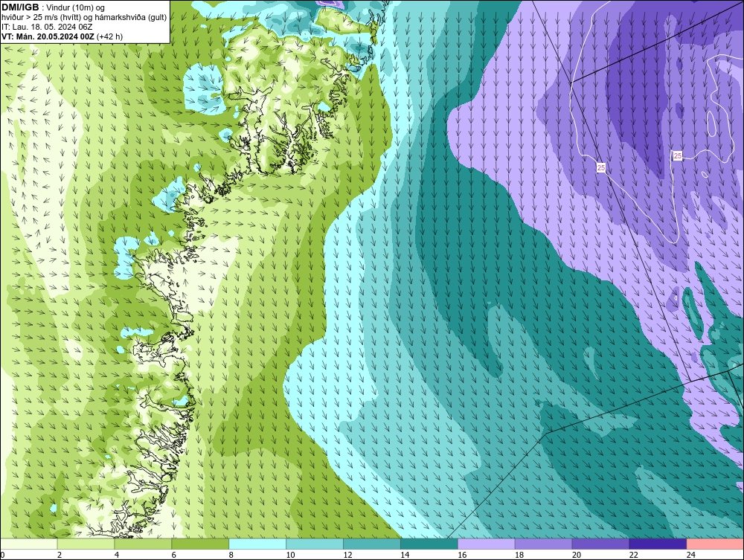The height and width of the screenshot is (560, 744).
Task: Click the right '25' gust contour label
Action: [x=678, y=155]
